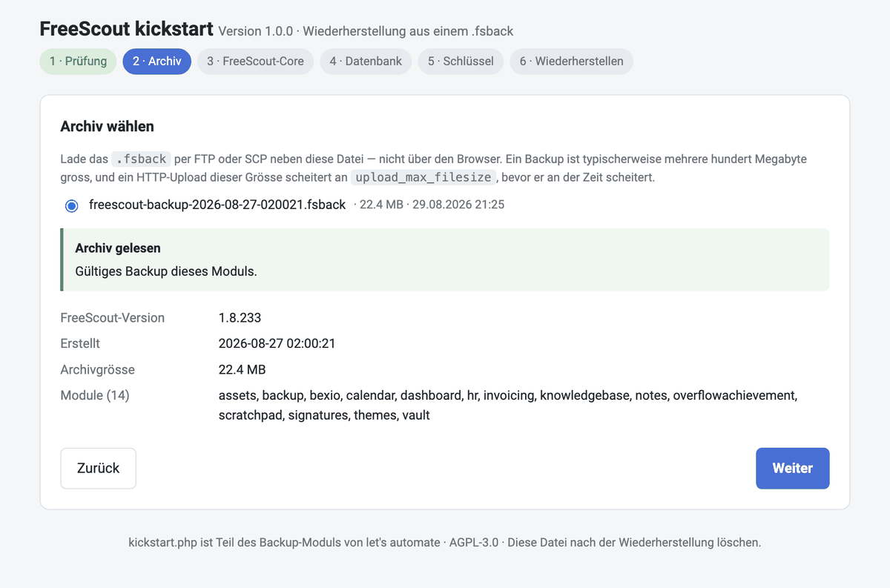Click the message Gültiges Backup dieses Moduls.

166,271
